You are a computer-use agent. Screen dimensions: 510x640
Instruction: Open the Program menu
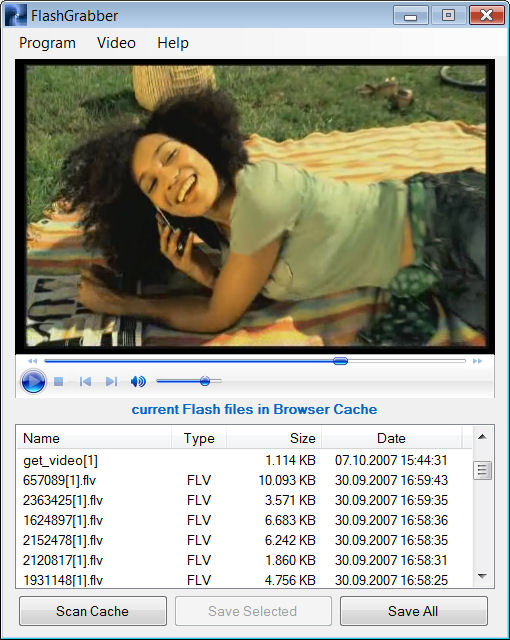(x=47, y=43)
